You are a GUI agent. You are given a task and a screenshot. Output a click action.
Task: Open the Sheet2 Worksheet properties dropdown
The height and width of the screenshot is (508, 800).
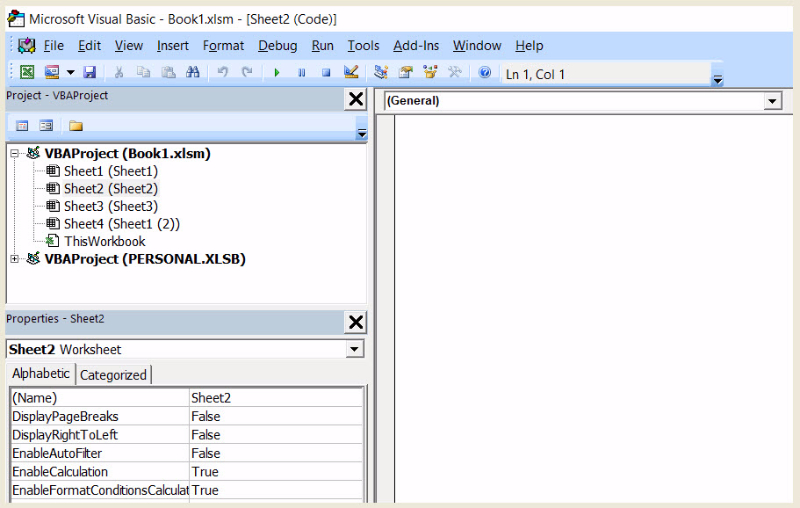point(354,350)
